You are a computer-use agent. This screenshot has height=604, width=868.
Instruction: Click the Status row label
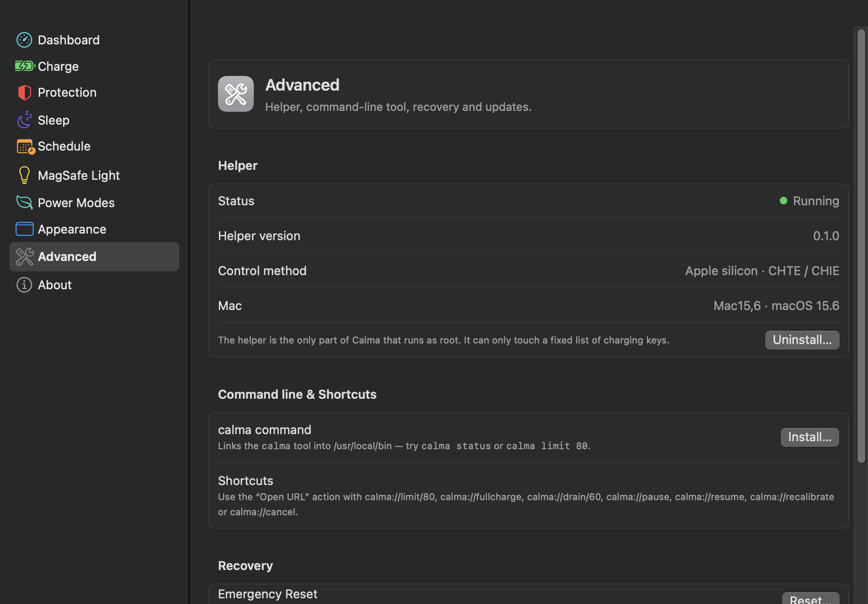click(236, 201)
